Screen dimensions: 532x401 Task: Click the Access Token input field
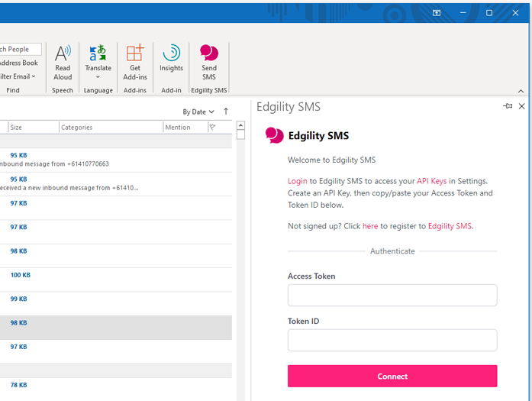tap(392, 295)
